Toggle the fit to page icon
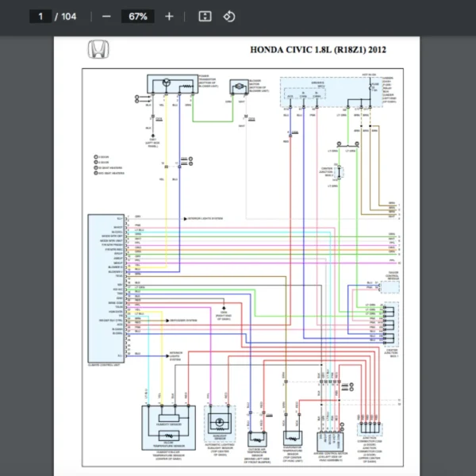Viewport: 476px width, 476px height. click(x=205, y=17)
